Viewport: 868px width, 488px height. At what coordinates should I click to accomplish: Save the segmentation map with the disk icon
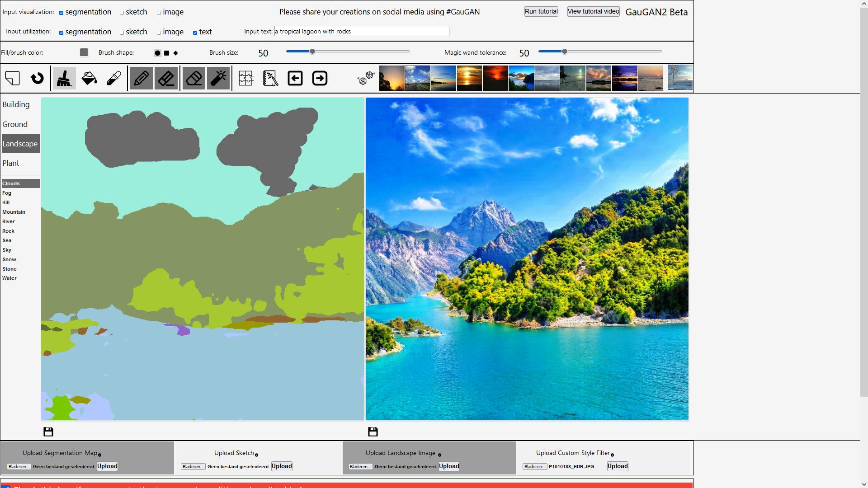pyautogui.click(x=48, y=432)
